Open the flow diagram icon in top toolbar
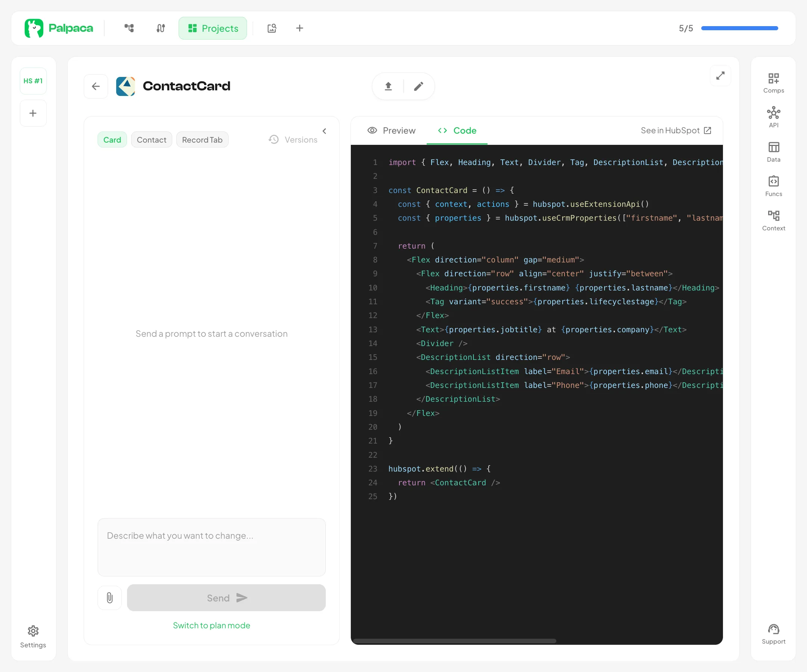807x672 pixels. tap(129, 28)
